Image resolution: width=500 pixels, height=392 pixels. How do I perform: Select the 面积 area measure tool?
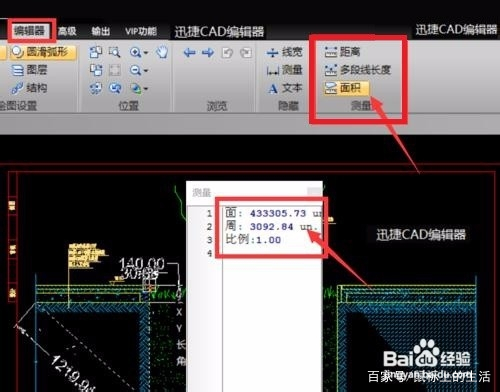346,88
